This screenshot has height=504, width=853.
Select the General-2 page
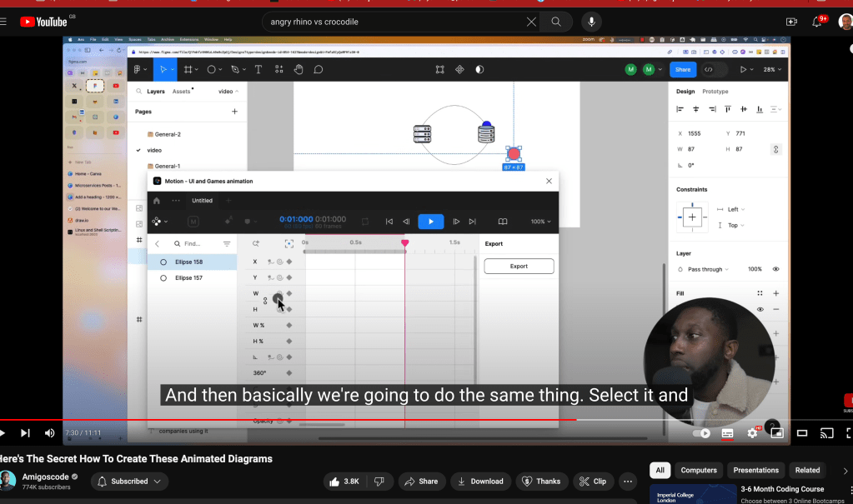(x=168, y=134)
